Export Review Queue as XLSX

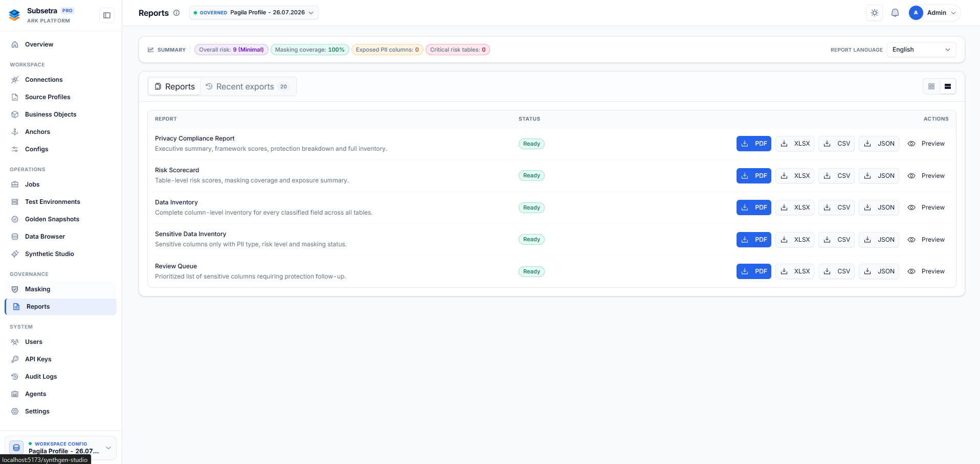(x=795, y=271)
